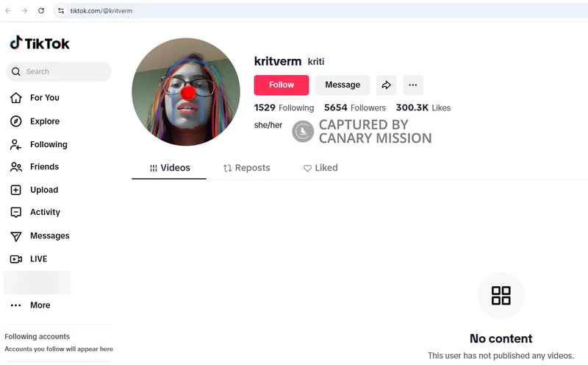Viewport: 588px width, 365px height.
Task: Expand the More sidebar menu
Action: 40,305
